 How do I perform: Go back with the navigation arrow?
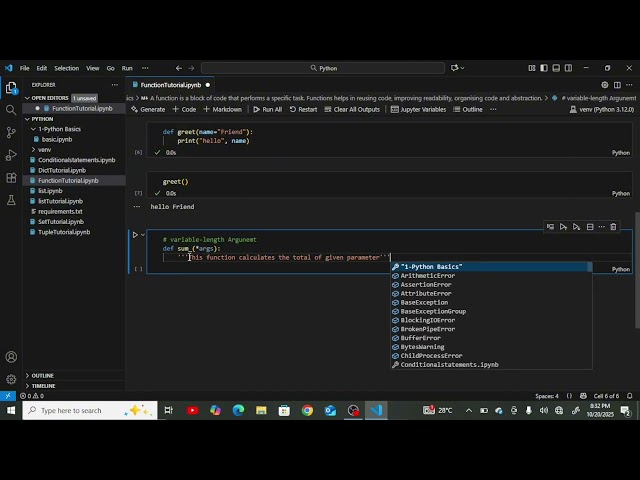point(179,68)
